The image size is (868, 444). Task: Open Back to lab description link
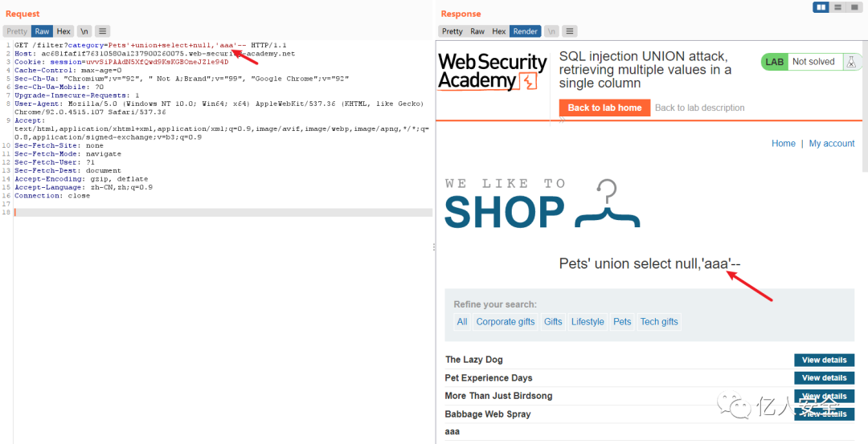click(700, 108)
